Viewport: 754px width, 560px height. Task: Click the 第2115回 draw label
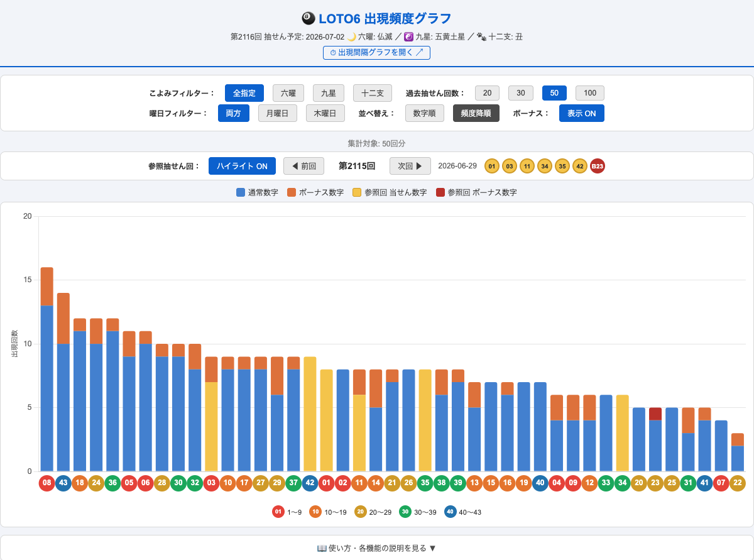click(x=357, y=166)
